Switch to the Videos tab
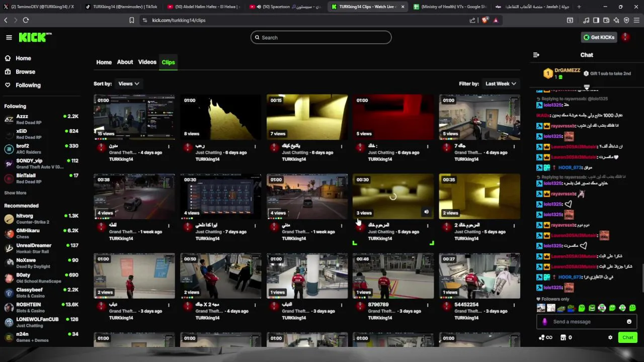 click(x=147, y=62)
